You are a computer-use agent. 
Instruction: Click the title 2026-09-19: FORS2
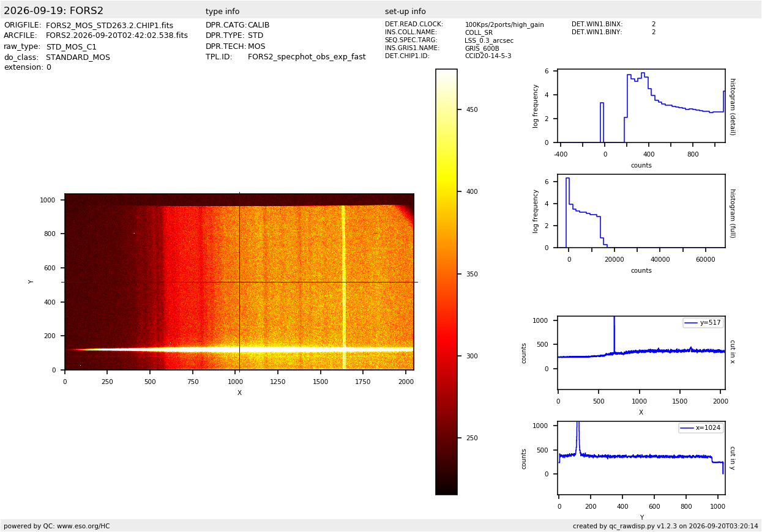pos(54,11)
